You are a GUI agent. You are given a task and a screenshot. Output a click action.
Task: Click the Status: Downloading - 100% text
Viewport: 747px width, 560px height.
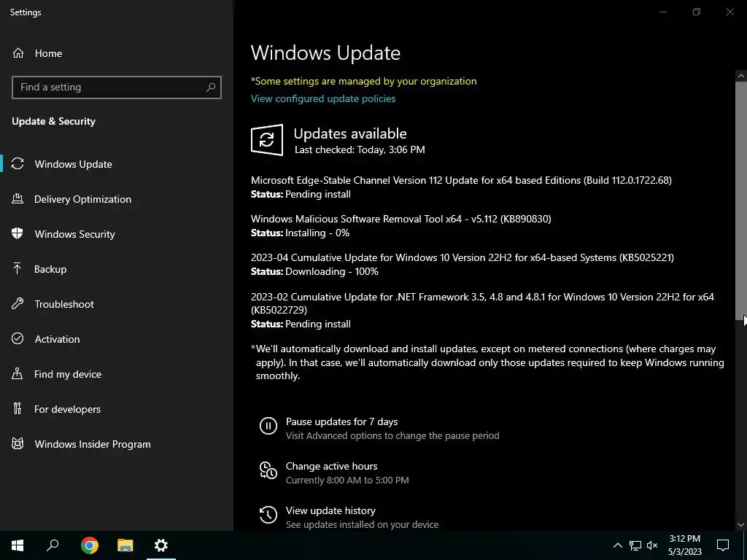[x=314, y=271]
